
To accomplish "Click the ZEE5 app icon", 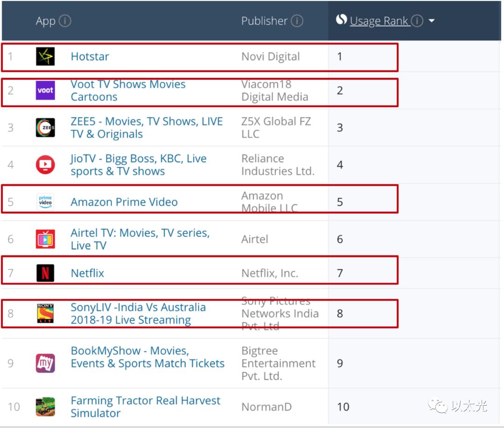I will [x=45, y=127].
